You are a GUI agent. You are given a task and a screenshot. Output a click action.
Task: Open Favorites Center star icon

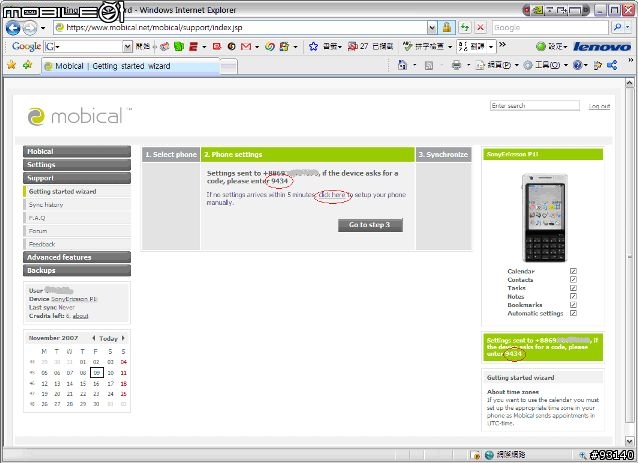(x=11, y=65)
